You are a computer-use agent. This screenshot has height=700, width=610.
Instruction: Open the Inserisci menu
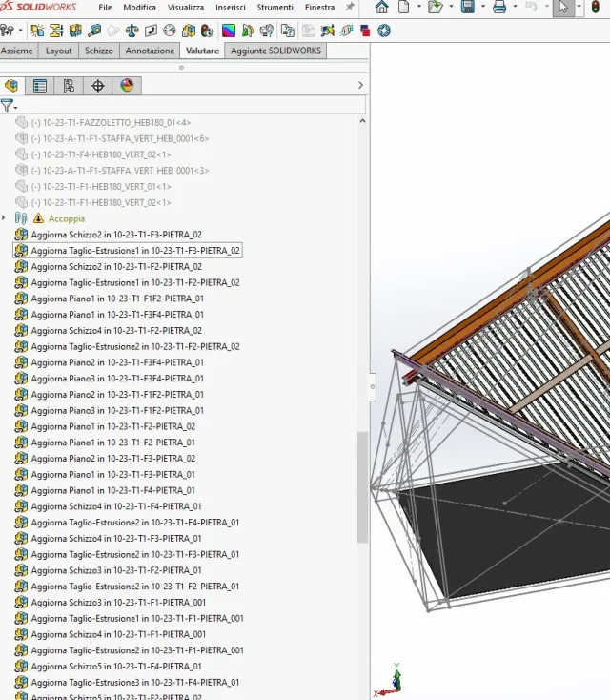click(231, 7)
